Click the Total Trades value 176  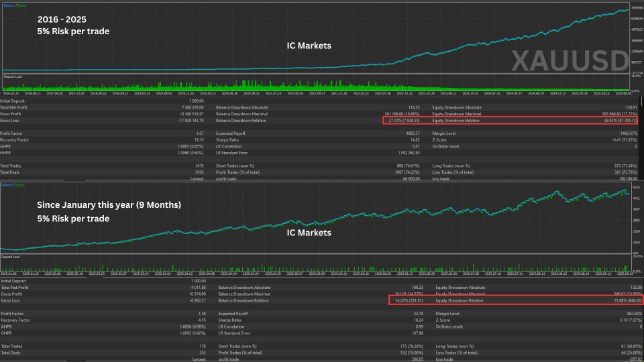tap(203, 347)
